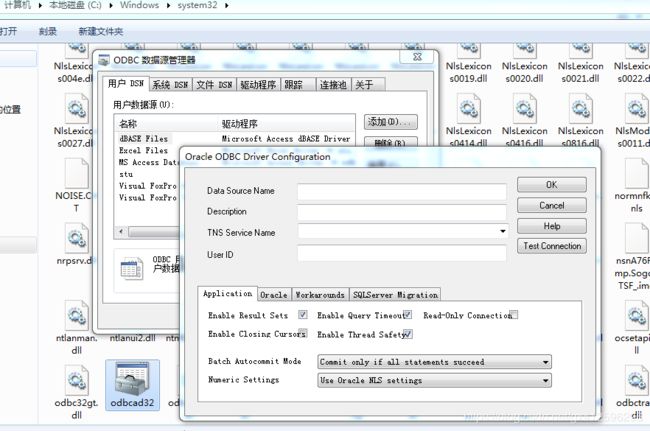Select the odbc32gt.dll file icon

76,379
